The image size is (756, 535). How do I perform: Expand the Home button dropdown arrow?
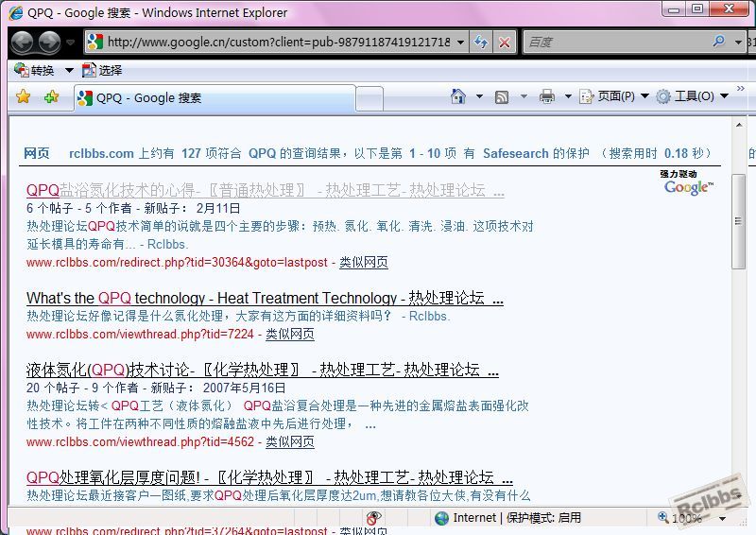479,96
